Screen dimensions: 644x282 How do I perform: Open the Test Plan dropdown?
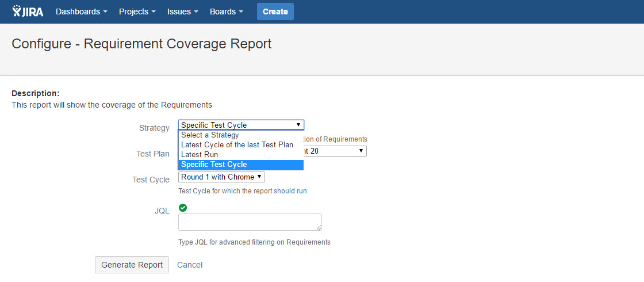pos(335,151)
